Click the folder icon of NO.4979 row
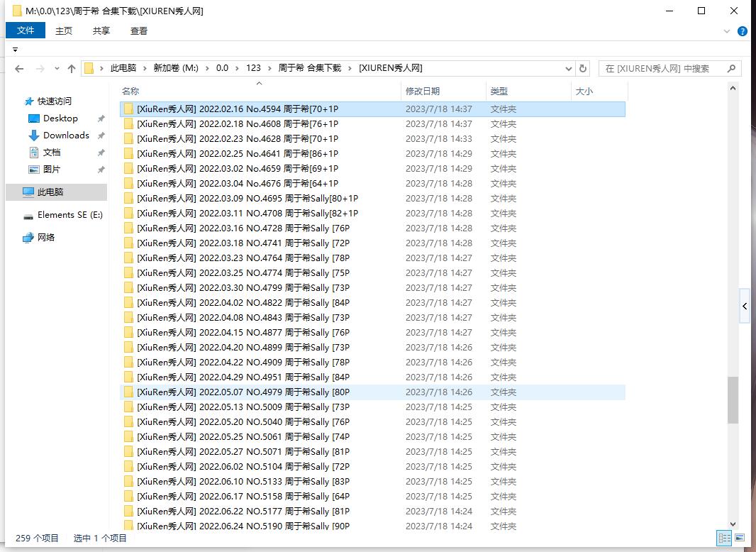This screenshot has width=756, height=552. coord(128,392)
